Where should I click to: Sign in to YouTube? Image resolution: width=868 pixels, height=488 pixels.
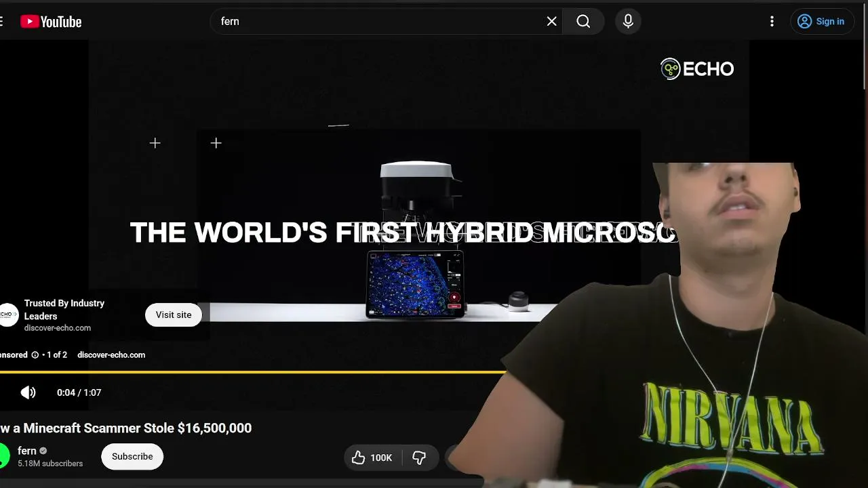pyautogui.click(x=821, y=22)
